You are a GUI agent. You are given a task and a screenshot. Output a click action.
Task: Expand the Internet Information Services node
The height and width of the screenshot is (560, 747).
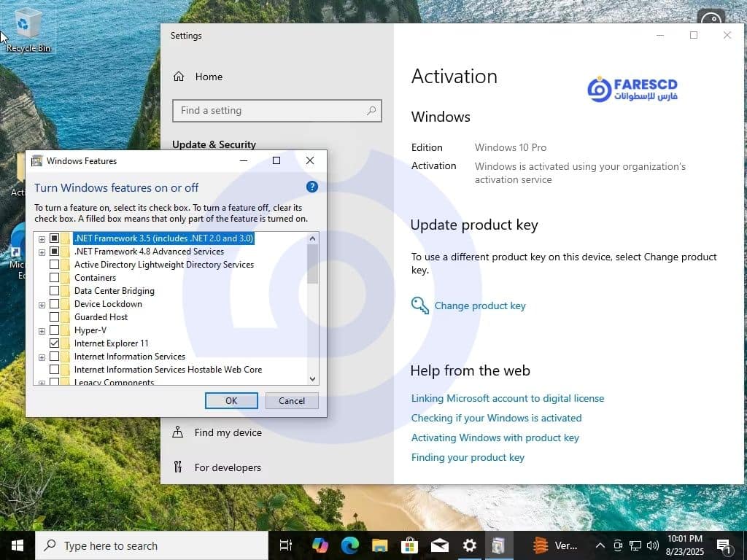pos(42,357)
